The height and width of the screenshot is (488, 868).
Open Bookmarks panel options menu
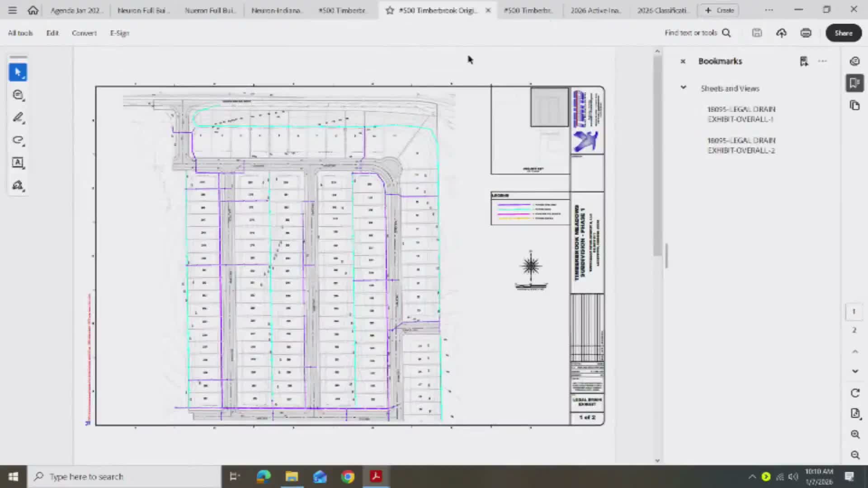pyautogui.click(x=822, y=61)
